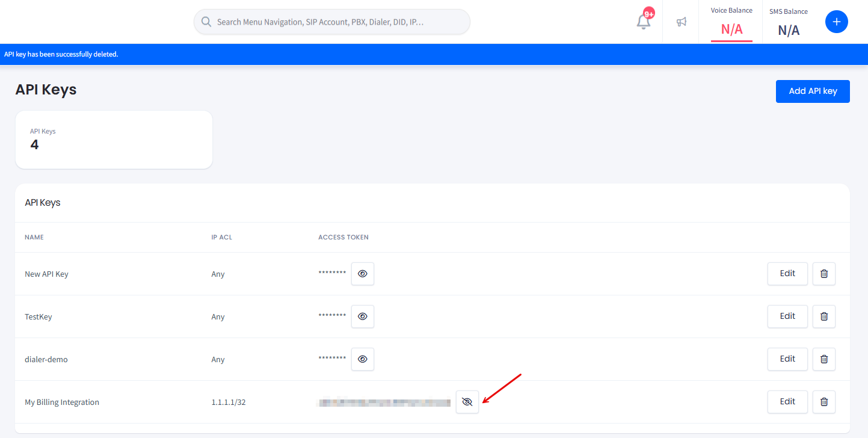This screenshot has height=438, width=868.
Task: Focus the Search Menu Navigation field
Action: (332, 22)
